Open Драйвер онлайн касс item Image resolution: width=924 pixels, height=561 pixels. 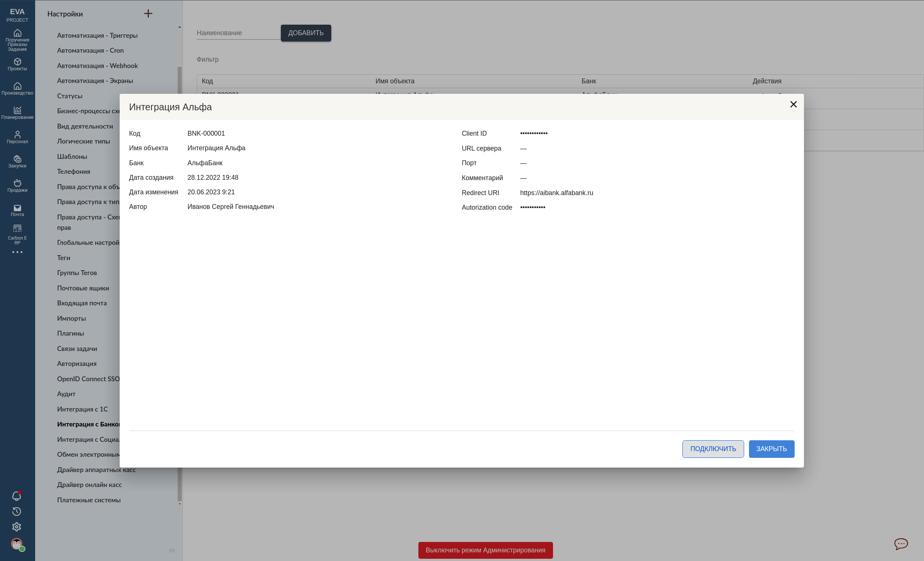(x=89, y=485)
